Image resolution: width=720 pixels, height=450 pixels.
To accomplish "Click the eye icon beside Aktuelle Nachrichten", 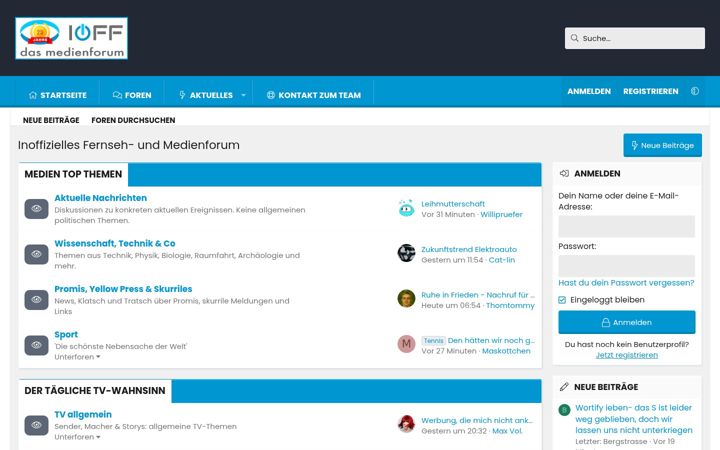I will click(36, 209).
